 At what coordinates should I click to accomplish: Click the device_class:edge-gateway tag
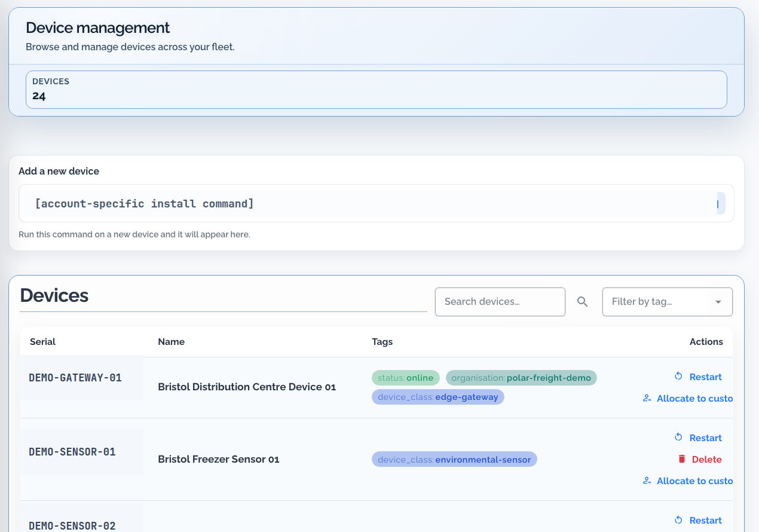(438, 397)
